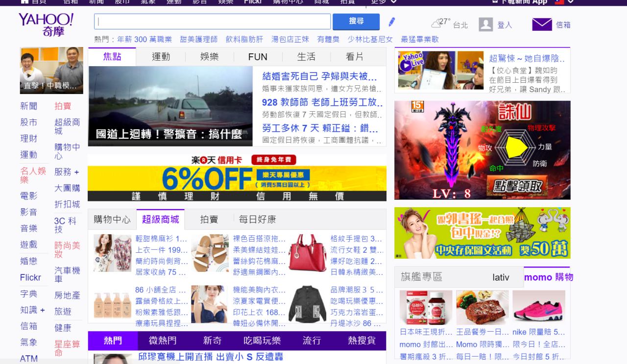Open the FUN news tab
627x364 pixels.
(258, 57)
